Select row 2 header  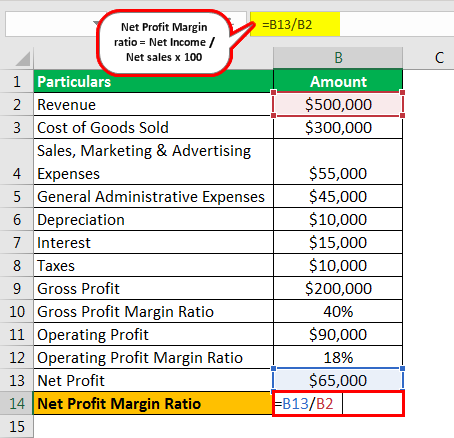17,104
